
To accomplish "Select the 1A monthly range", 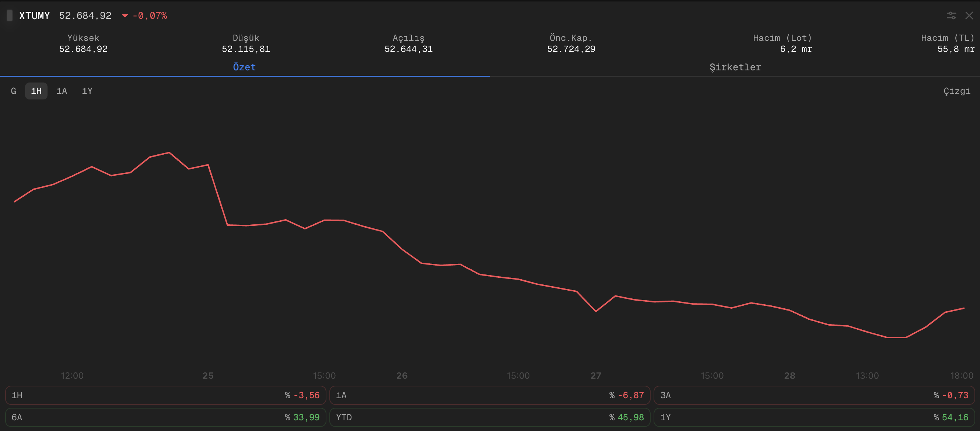I will 62,91.
